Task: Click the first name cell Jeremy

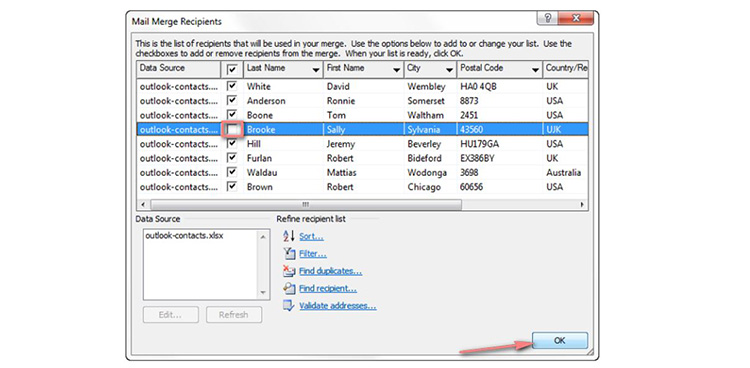Action: coord(364,144)
